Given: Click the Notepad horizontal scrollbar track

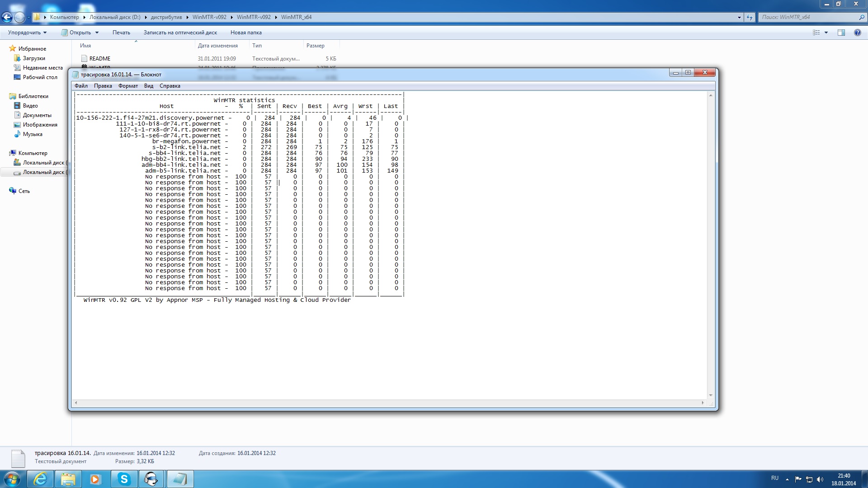Looking at the screenshot, I should [x=389, y=403].
